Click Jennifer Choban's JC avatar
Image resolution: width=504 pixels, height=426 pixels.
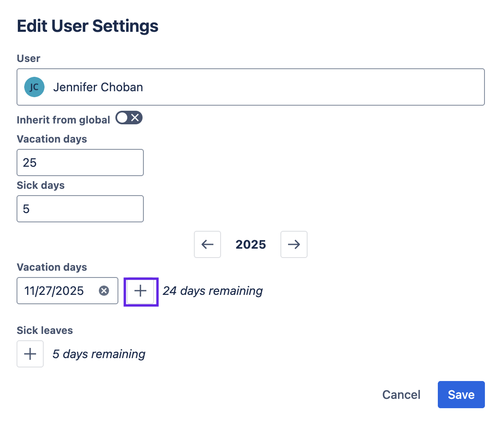[x=34, y=87]
